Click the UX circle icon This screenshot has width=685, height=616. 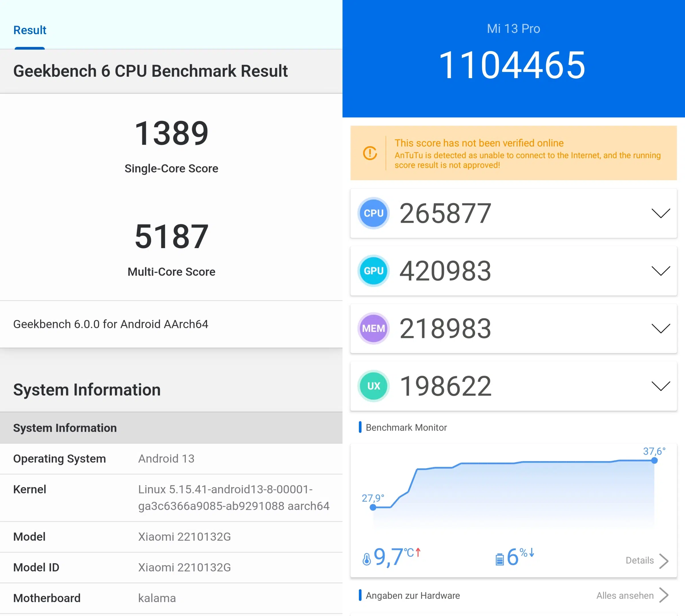(x=373, y=386)
